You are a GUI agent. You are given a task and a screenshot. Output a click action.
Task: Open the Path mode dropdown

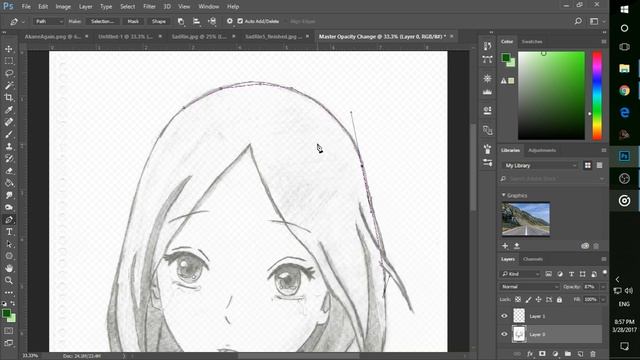48,21
